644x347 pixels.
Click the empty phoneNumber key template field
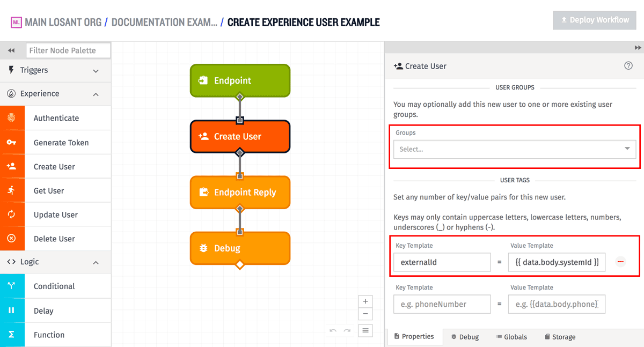coord(442,304)
